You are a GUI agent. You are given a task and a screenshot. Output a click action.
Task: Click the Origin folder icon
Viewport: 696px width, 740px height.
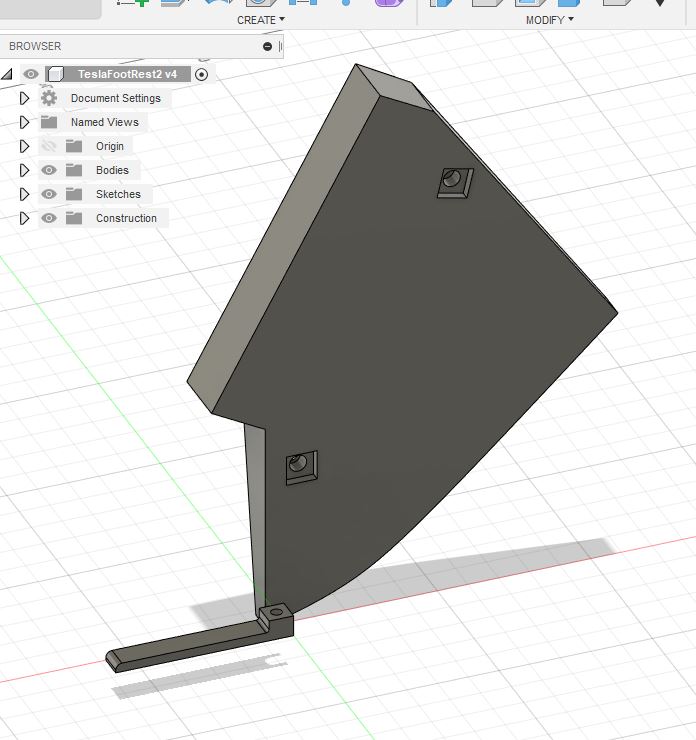pyautogui.click(x=74, y=146)
